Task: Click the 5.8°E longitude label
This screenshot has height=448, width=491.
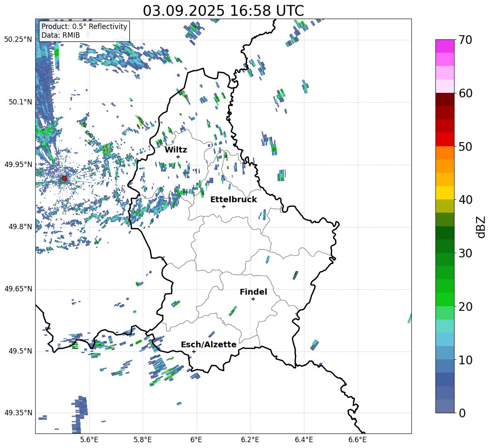Action: [x=143, y=440]
